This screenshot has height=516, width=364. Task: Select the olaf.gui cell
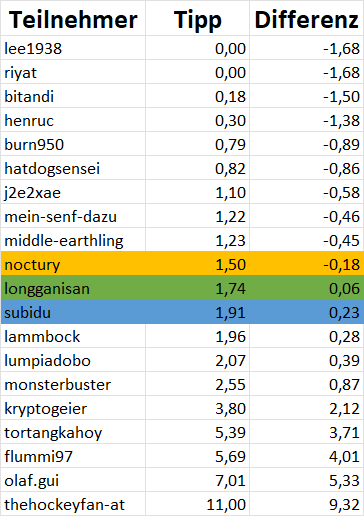[x=73, y=480]
